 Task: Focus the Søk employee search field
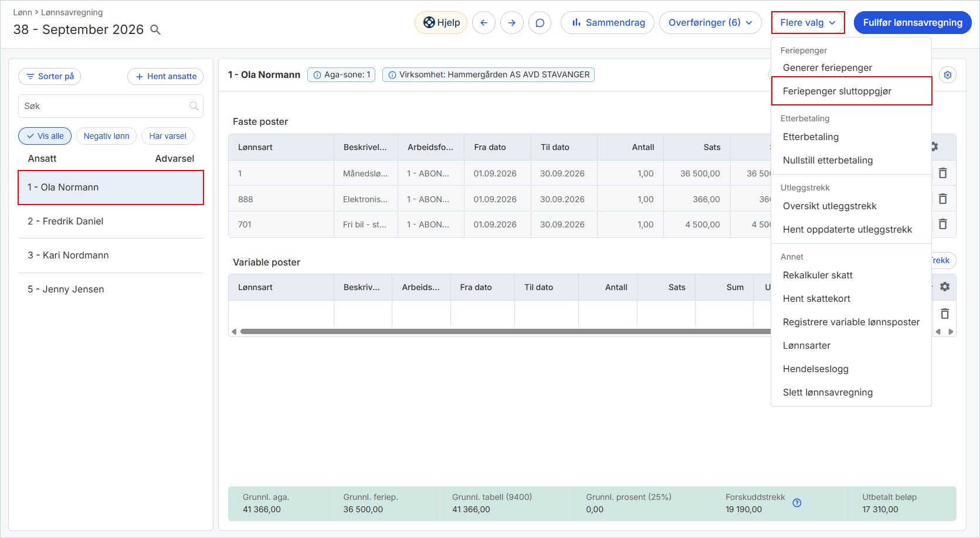coord(111,106)
